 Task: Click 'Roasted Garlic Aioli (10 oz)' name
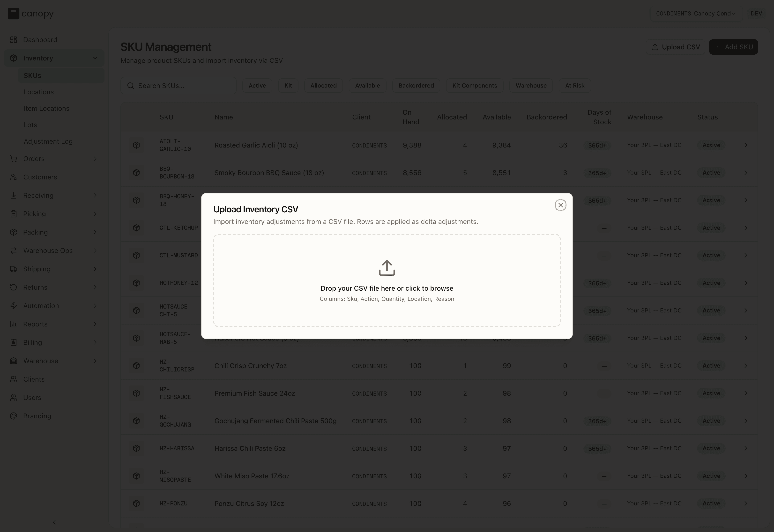[x=256, y=145]
